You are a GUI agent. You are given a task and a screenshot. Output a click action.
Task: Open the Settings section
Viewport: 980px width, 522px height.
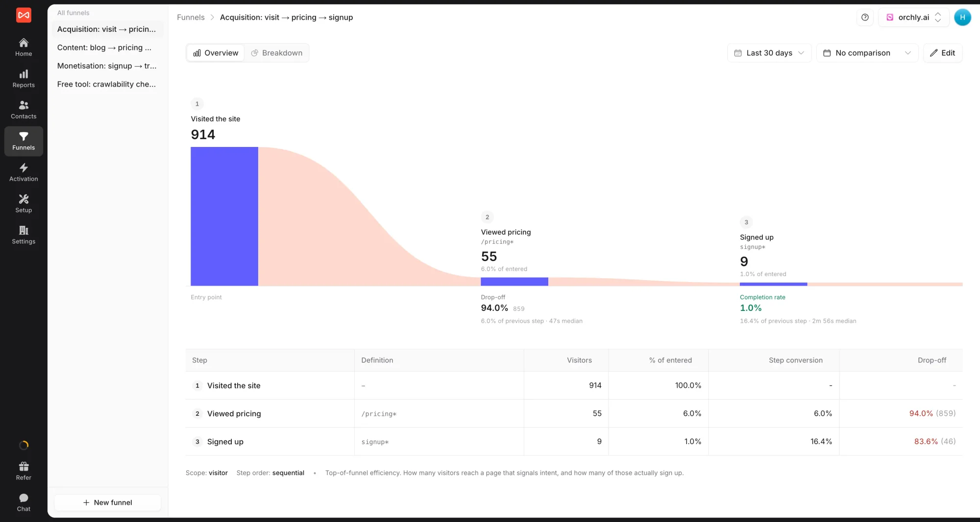[24, 236]
